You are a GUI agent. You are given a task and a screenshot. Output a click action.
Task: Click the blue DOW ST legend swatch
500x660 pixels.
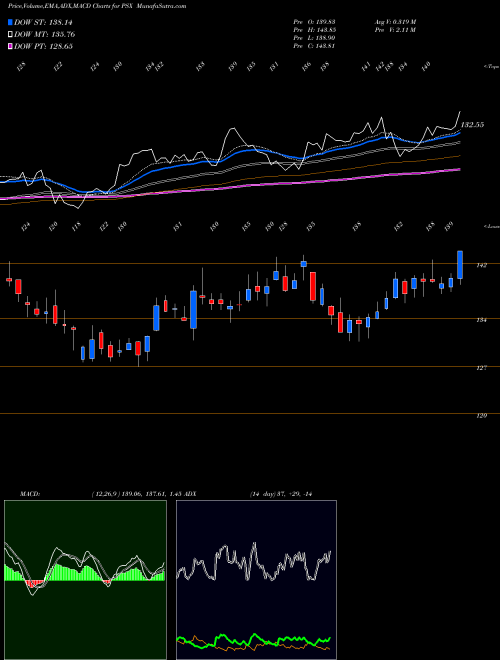pos(11,23)
